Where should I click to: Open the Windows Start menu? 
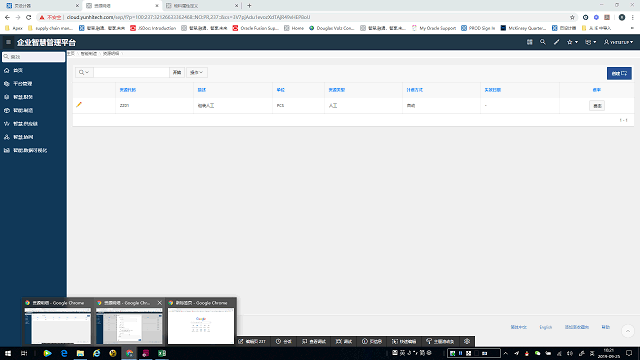tap(8, 353)
